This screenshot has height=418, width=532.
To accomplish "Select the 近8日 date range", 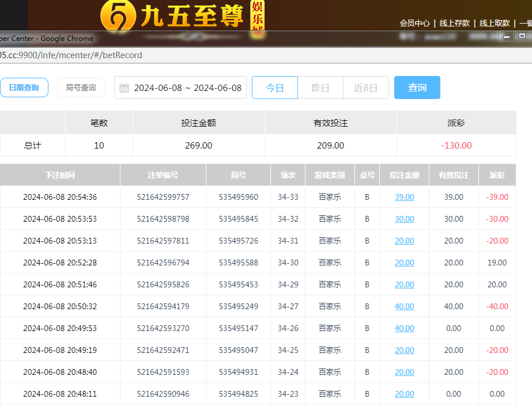I will (366, 88).
